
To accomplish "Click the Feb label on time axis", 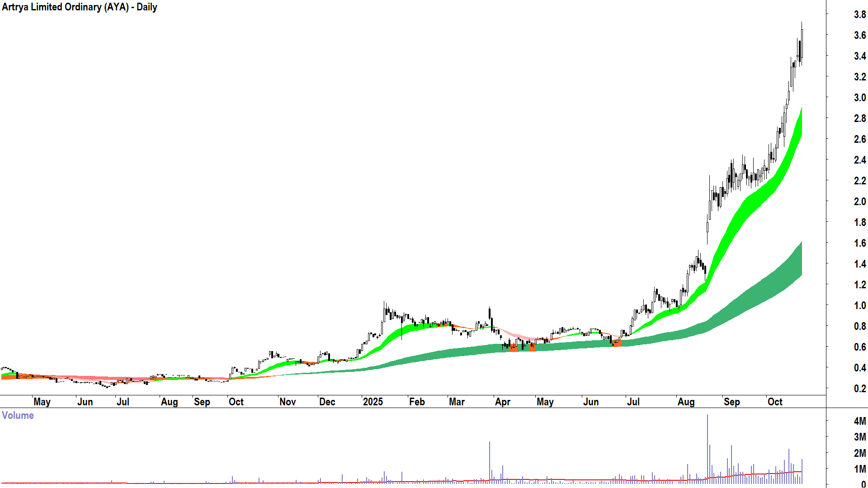I will pyautogui.click(x=416, y=402).
